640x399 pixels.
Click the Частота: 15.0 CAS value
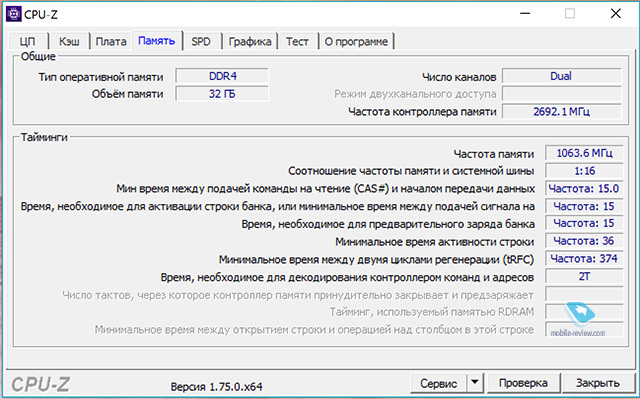click(x=584, y=189)
